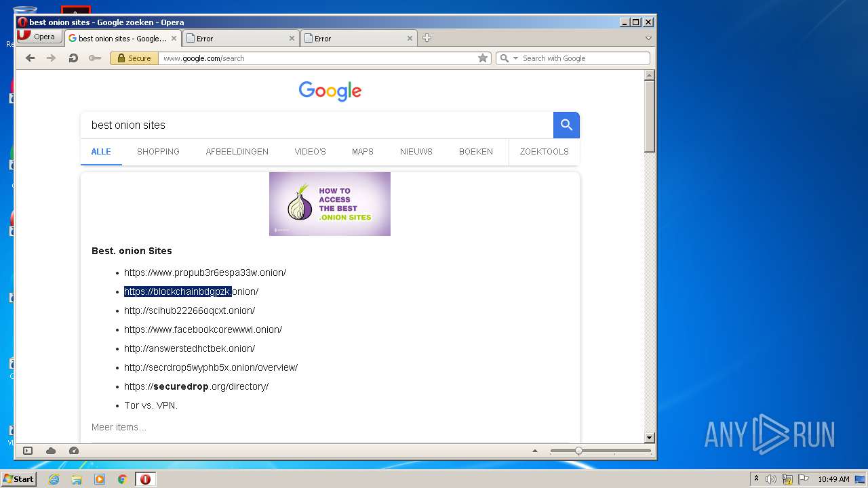Click the blockchainbdgpzk.onion list item
Viewport: 868px width, 488px height.
[191, 291]
